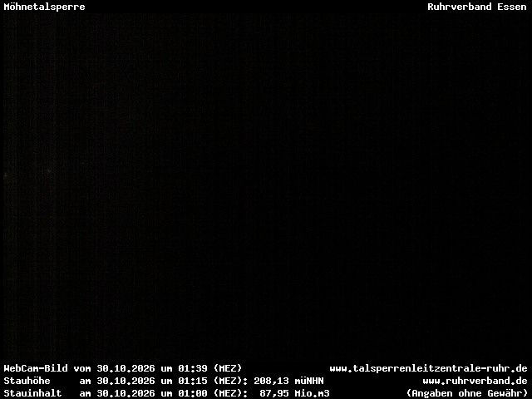The width and height of the screenshot is (532, 399).
Task: Click the www.ruhrverband.de address
Action: 475,381
